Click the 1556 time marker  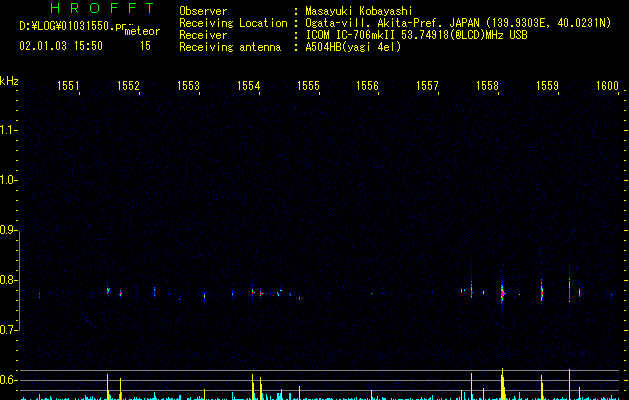pyautogui.click(x=367, y=86)
